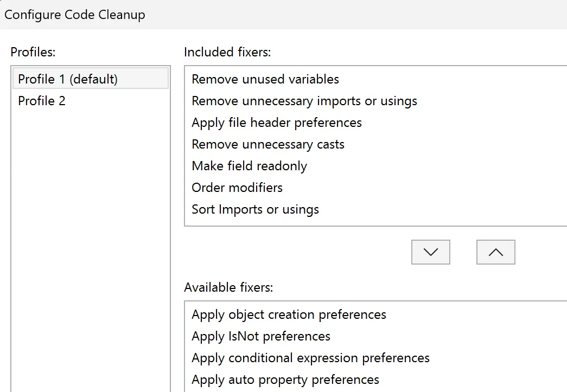
Task: Choose Remove unnecessary imports or usings
Action: point(304,101)
